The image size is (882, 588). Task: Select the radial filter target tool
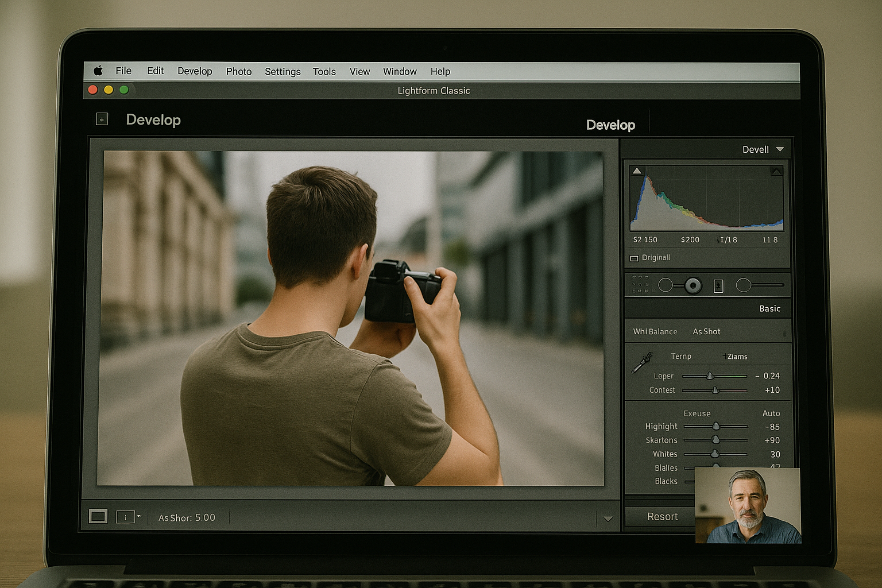click(693, 285)
